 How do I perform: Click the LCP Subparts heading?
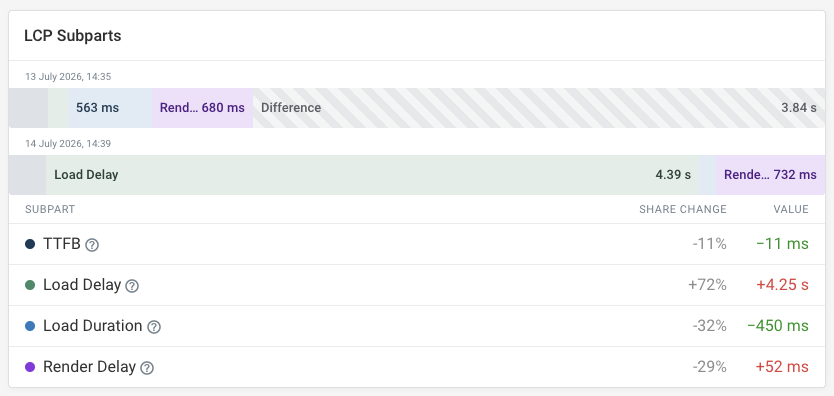coord(73,36)
